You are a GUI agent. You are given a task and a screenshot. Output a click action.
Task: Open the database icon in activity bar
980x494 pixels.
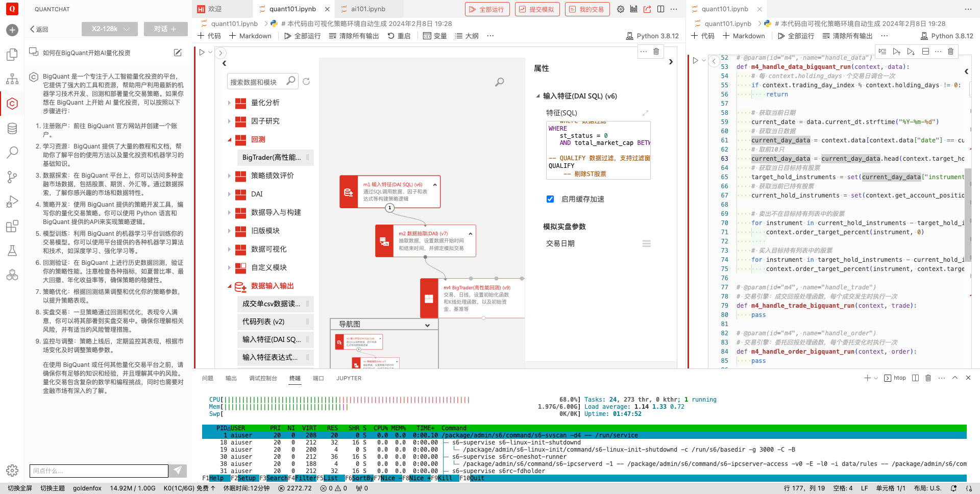click(x=12, y=128)
